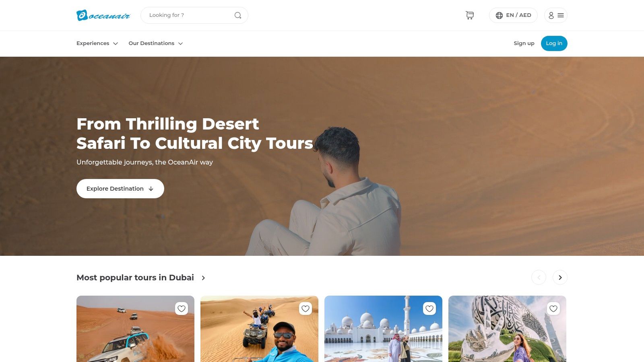Click the OceanAir logo
644x362 pixels.
click(x=103, y=15)
